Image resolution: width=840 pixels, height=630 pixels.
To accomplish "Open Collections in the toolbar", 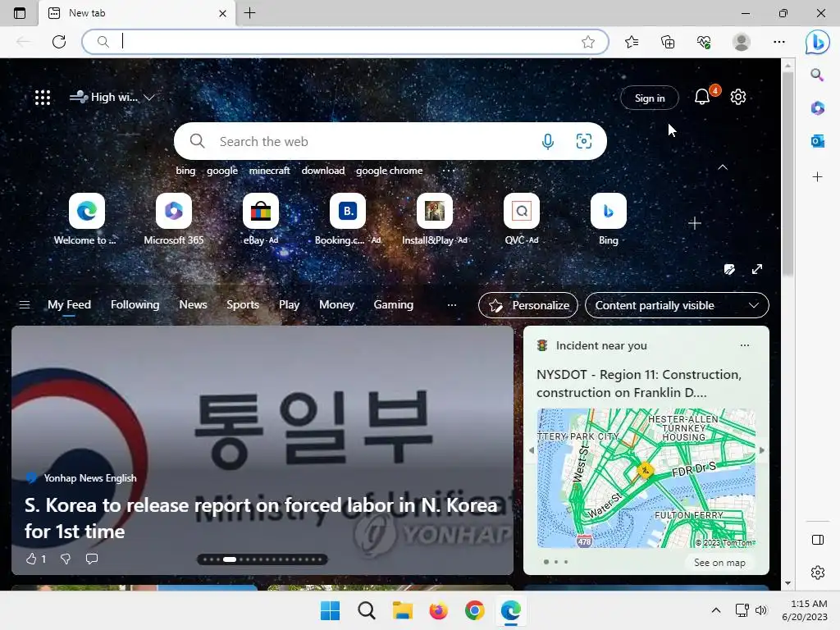I will click(668, 42).
